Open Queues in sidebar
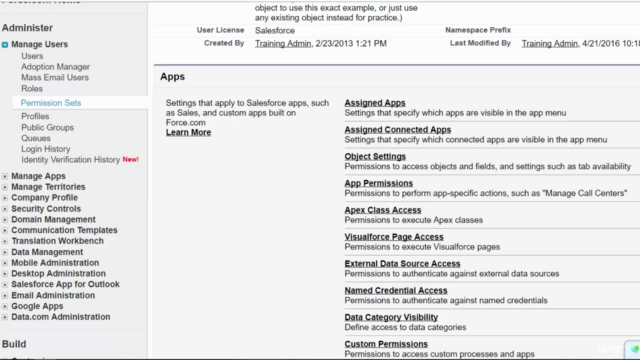Image resolution: width=640 pixels, height=360 pixels. click(x=36, y=138)
